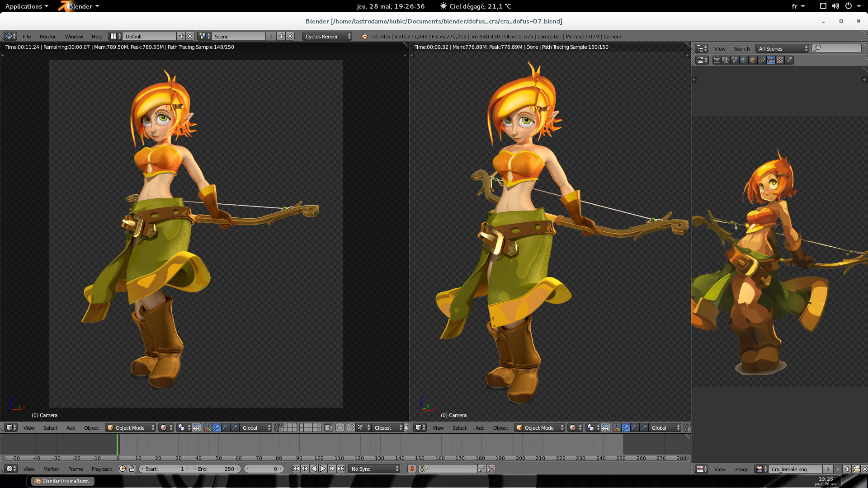
Task: Open the Render menu
Action: 47,37
